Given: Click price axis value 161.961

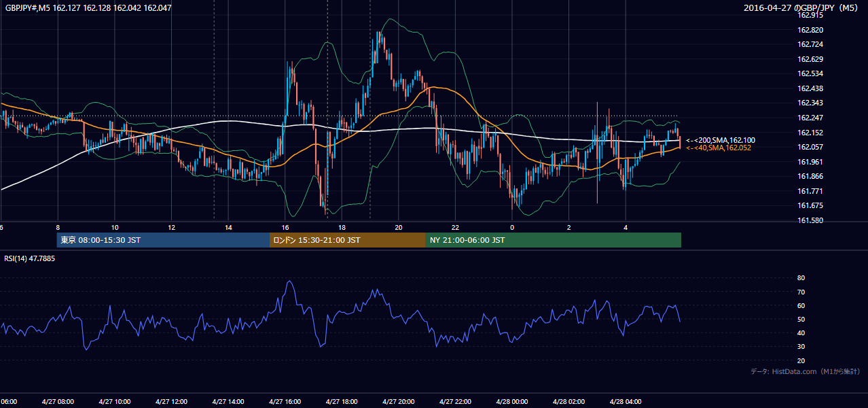Looking at the screenshot, I should [810, 162].
